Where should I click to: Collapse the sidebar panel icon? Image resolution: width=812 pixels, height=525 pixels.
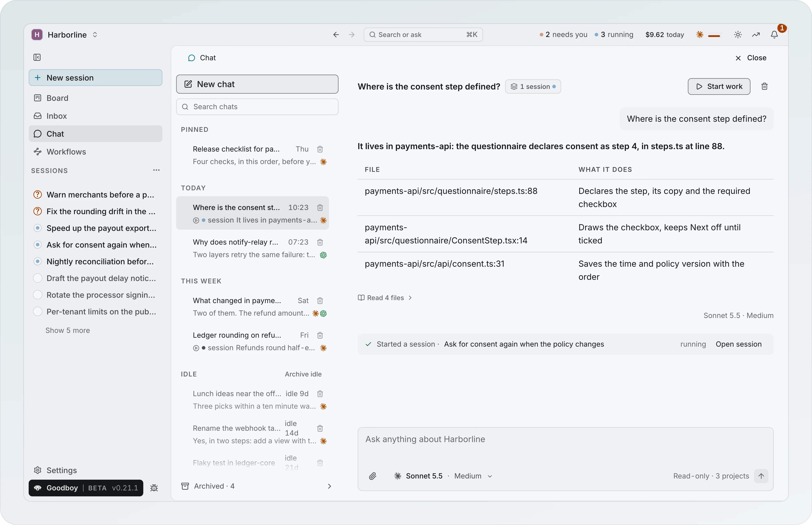pos(37,57)
